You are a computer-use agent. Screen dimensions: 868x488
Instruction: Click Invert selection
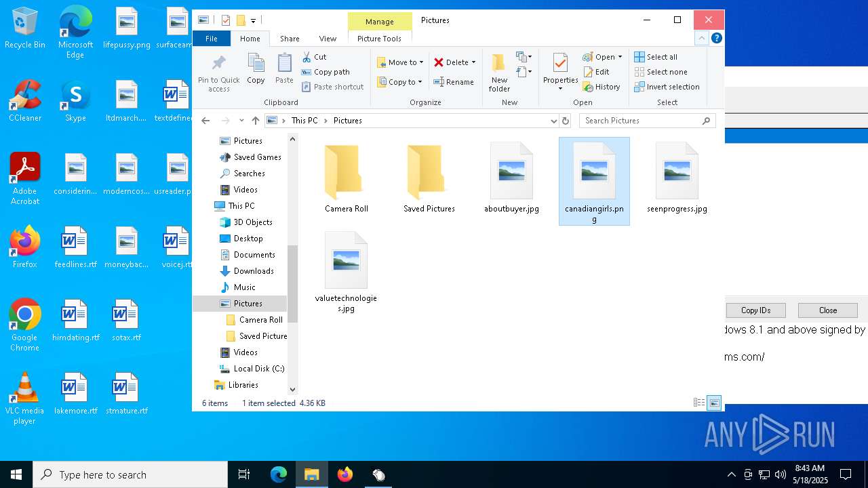click(667, 87)
